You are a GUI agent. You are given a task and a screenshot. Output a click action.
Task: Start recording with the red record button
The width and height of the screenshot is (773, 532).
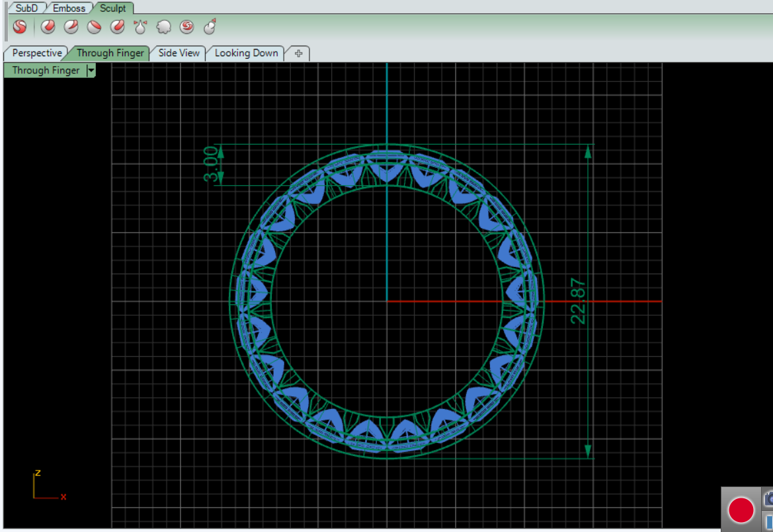(741, 510)
